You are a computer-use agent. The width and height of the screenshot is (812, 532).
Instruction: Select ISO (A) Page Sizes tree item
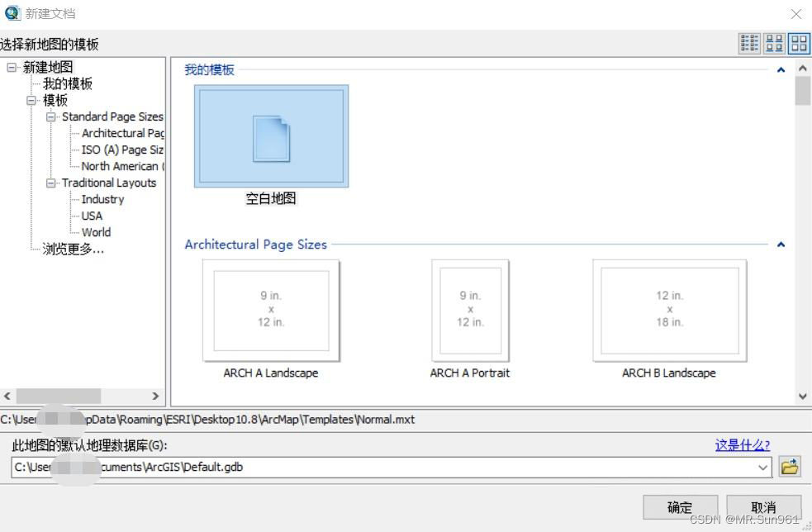122,150
